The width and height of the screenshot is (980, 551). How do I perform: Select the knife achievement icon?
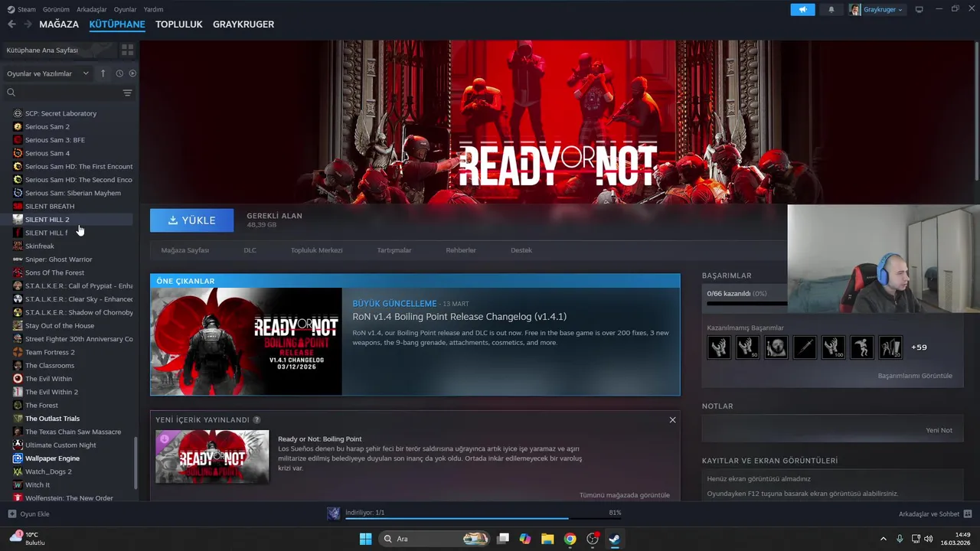pos(805,347)
